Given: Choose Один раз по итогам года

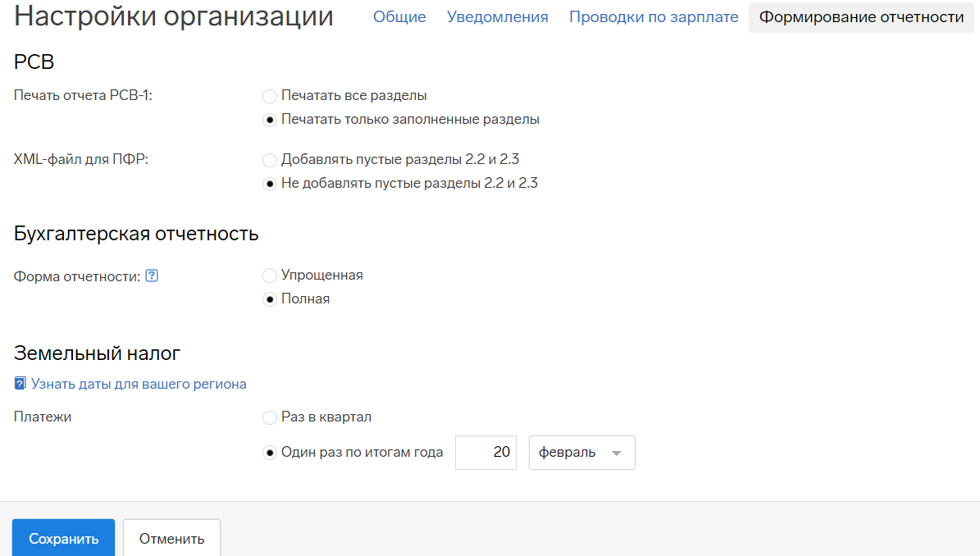Looking at the screenshot, I should click(x=269, y=453).
